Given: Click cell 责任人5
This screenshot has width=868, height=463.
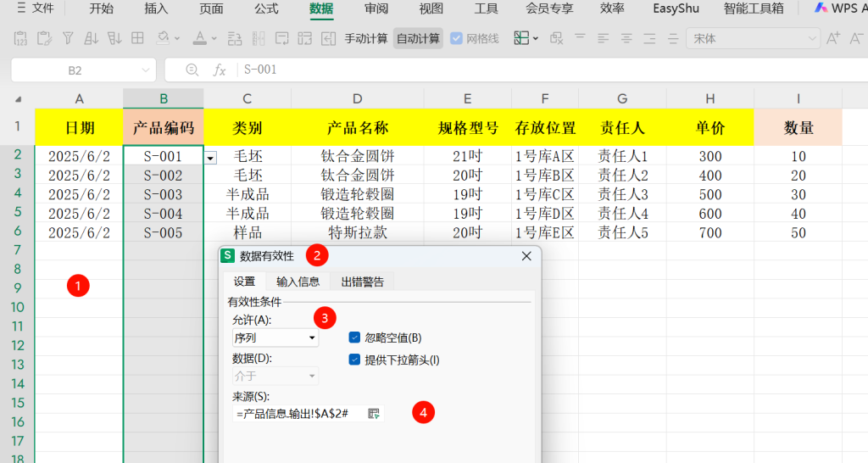Looking at the screenshot, I should 622,232.
